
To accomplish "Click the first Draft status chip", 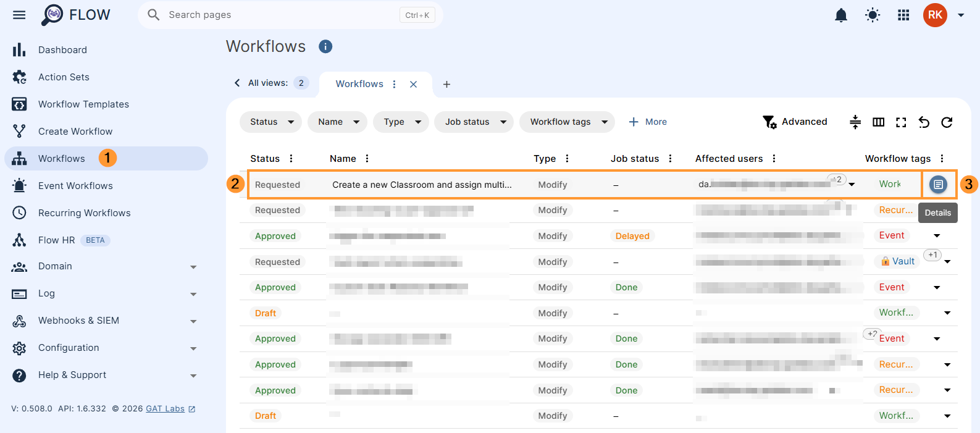I will (x=266, y=313).
